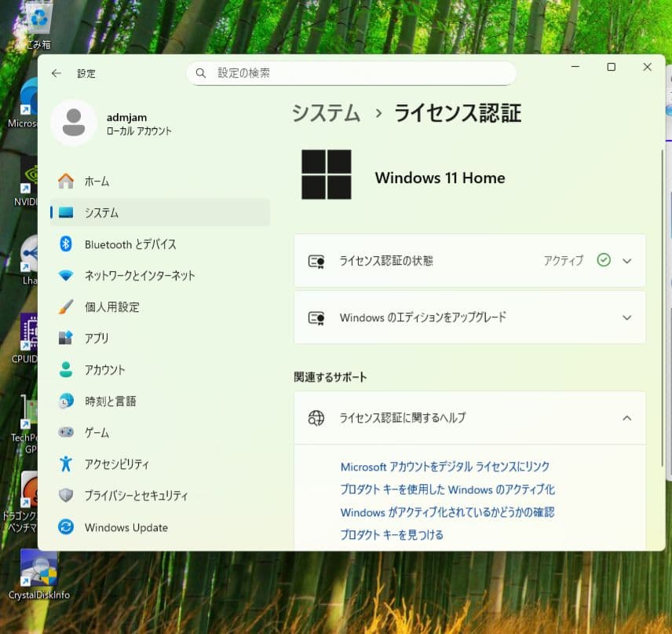This screenshot has width=672, height=634.
Task: Go to アプリ in the sidebar
Action: coord(97,339)
